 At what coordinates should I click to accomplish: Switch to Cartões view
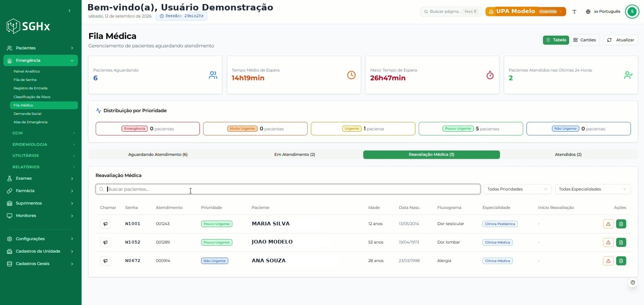(x=584, y=40)
